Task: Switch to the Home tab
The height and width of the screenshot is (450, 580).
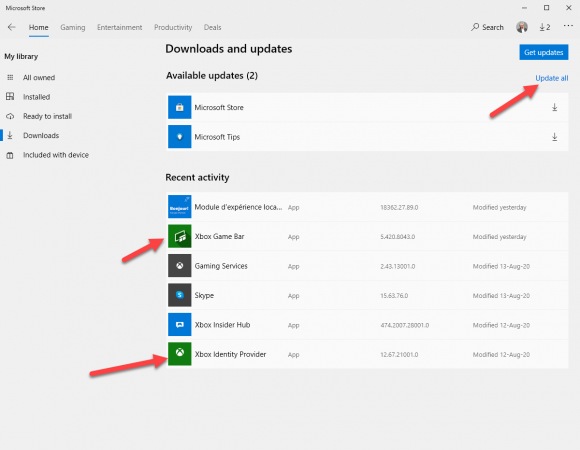Action: [x=38, y=27]
